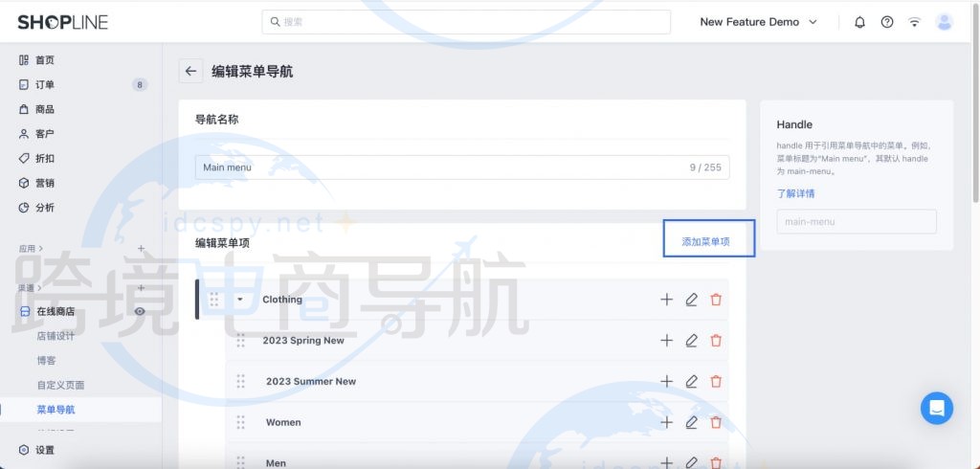Add submenu under 2023 Summer New
This screenshot has width=980, height=469.
[667, 382]
